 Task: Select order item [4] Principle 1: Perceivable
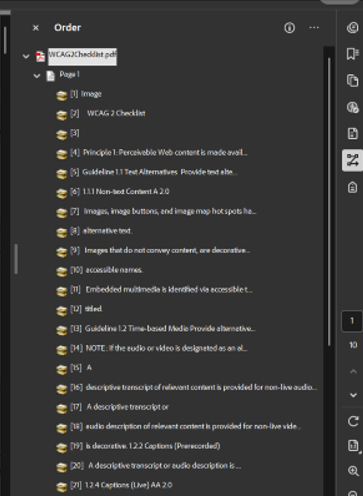(x=159, y=153)
